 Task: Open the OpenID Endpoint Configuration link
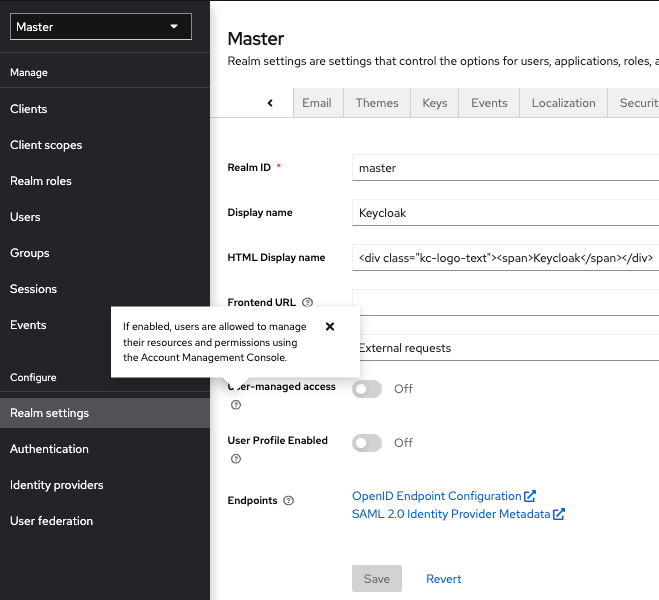point(444,496)
